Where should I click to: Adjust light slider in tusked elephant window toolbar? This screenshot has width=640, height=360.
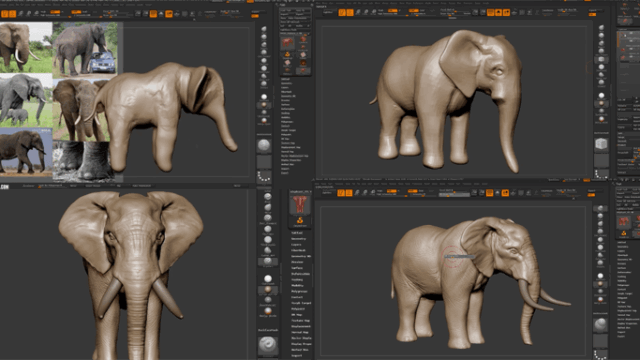tap(454, 195)
